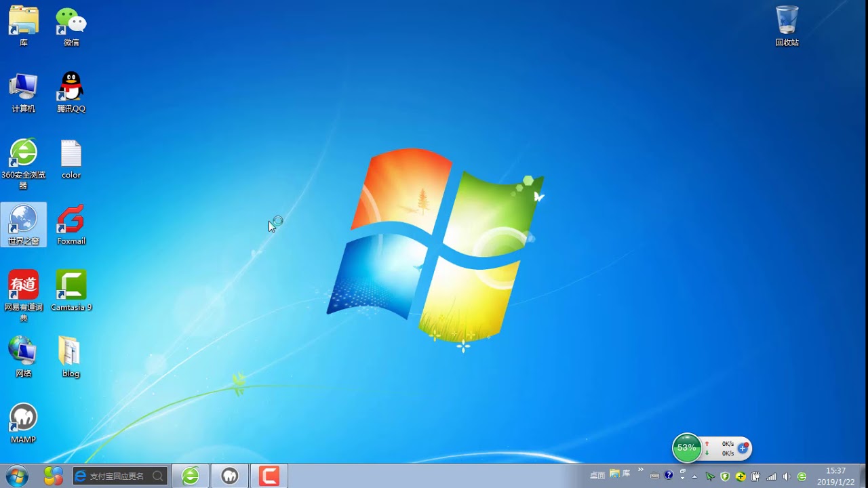The width and height of the screenshot is (868, 488).
Task: Select the 网络 network icon
Action: 24,357
